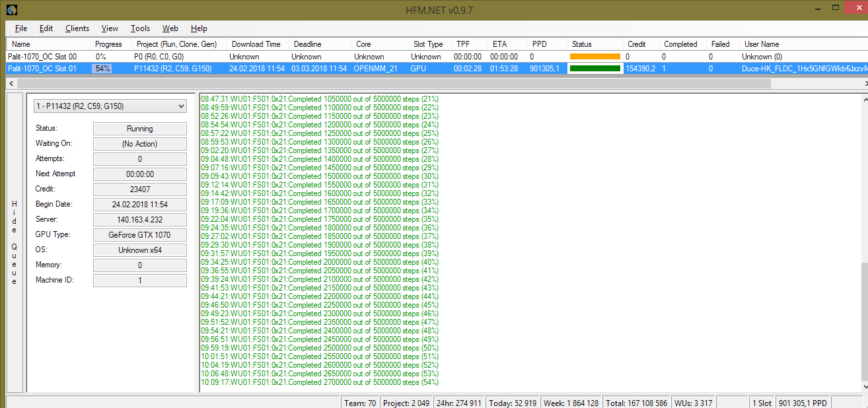The image size is (868, 408).
Task: Sort by the Completed column header
Action: tap(684, 44)
